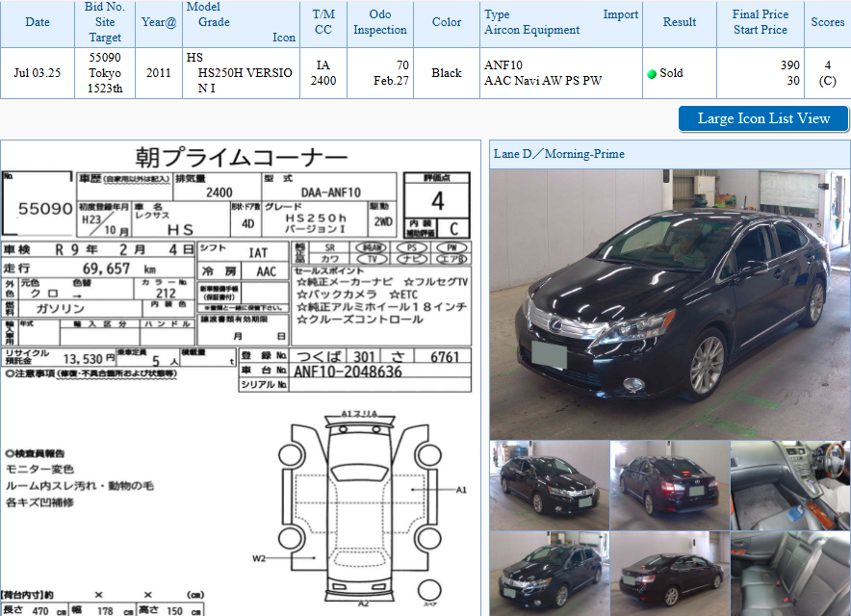Select the final price 390 cell
This screenshot has width=851, height=616.
click(761, 73)
